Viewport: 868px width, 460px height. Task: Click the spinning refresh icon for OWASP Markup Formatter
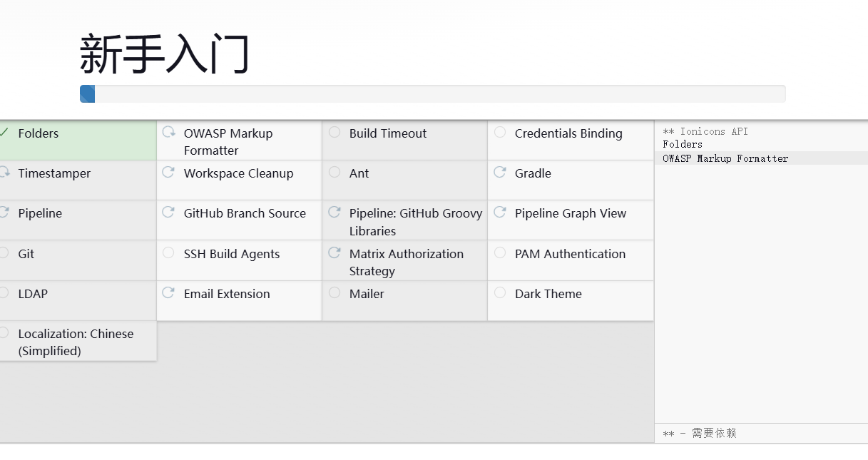pos(169,132)
